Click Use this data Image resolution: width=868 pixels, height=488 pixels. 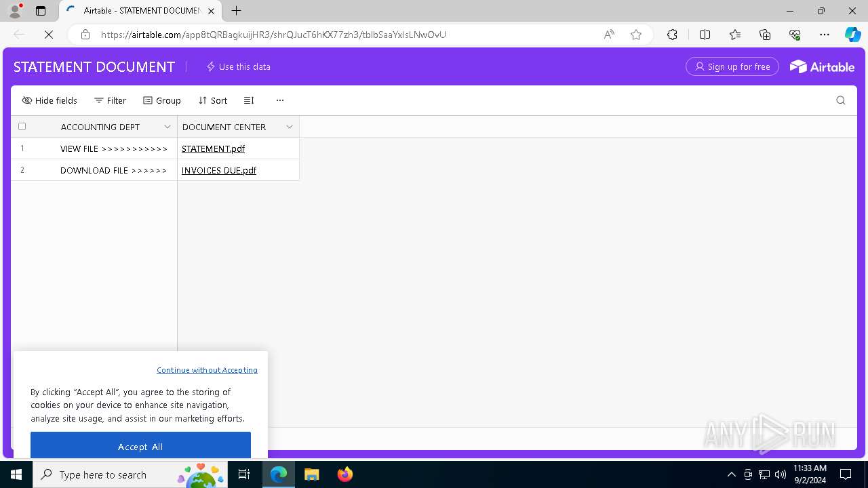(x=238, y=66)
